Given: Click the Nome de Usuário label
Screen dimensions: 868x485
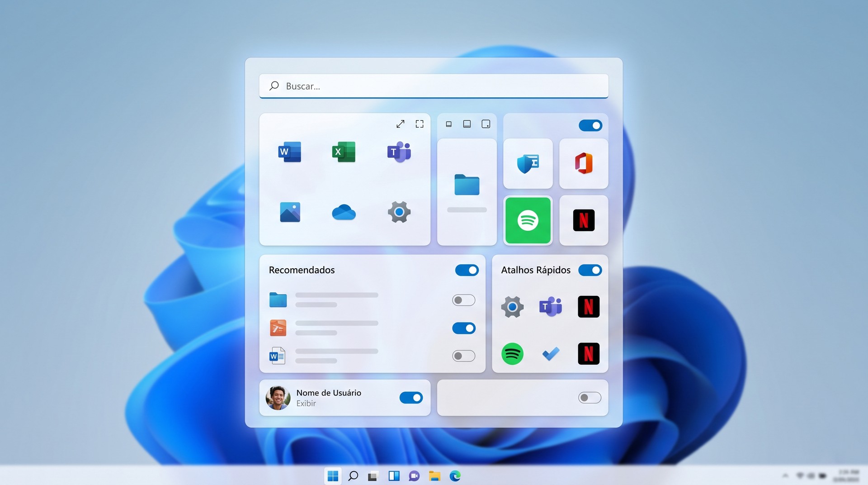Looking at the screenshot, I should click(329, 393).
